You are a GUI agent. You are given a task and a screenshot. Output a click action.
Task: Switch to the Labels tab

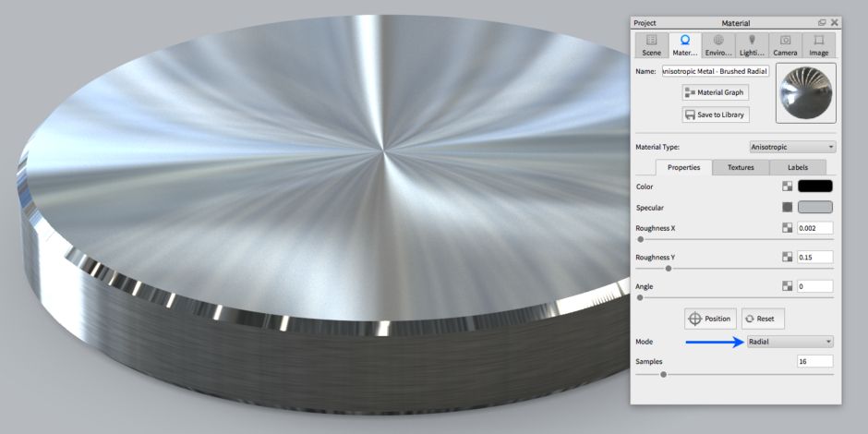click(x=798, y=167)
